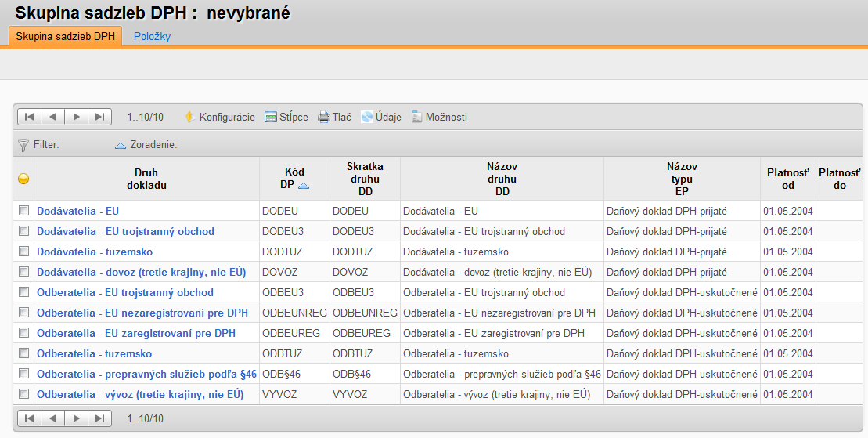The width and height of the screenshot is (868, 438).
Task: Go to next page in top pager
Action: 77,117
